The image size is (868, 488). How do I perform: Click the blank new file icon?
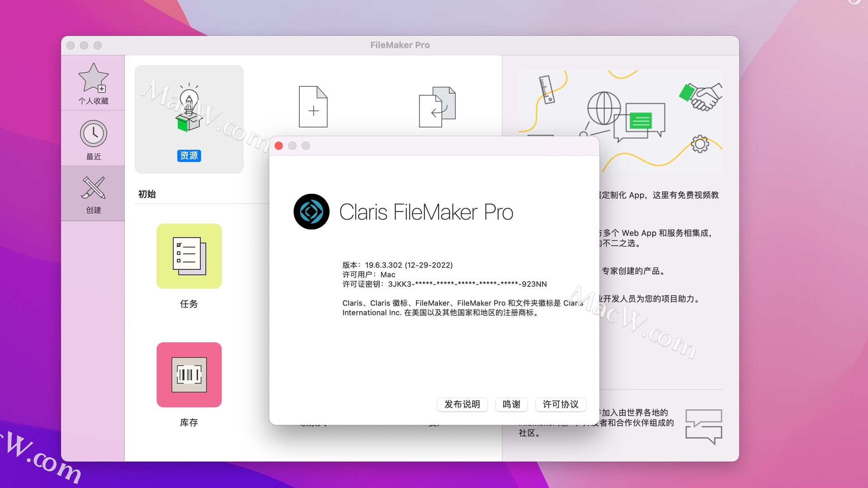(x=313, y=107)
